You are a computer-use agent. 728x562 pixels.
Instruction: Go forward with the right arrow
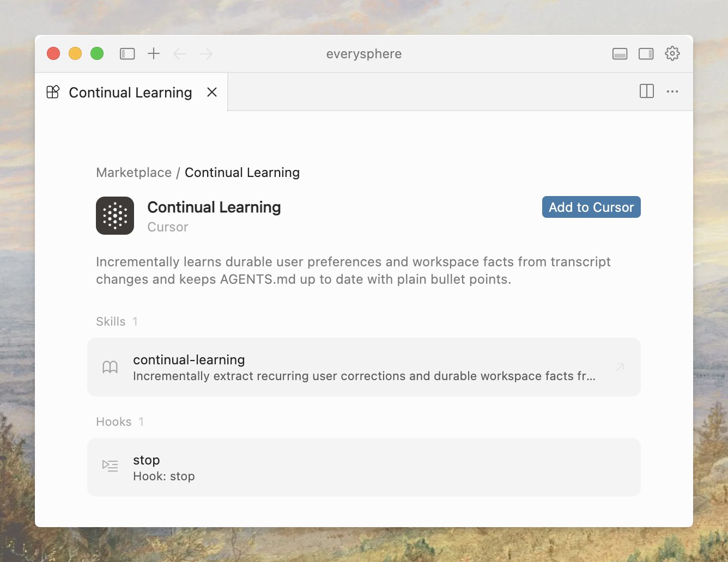click(206, 53)
